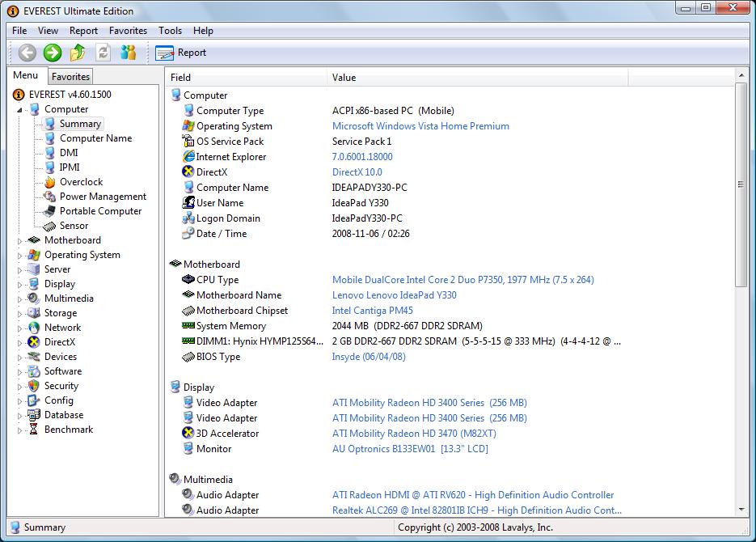The width and height of the screenshot is (756, 542).
Task: Click the Date / Time row icon
Action: pyautogui.click(x=188, y=234)
